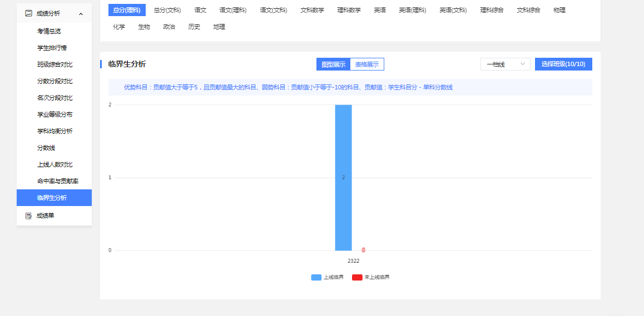Open 班级综合对比 in sidebar

(x=55, y=64)
